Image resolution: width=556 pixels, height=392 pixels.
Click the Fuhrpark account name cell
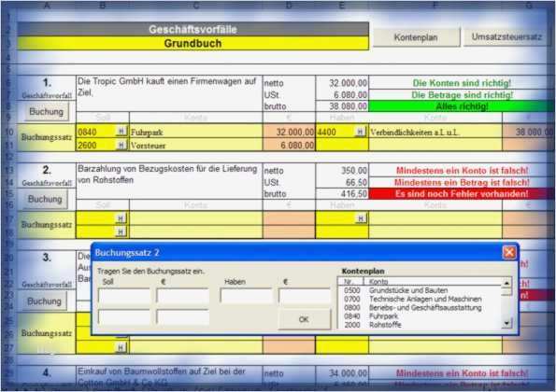pos(196,132)
